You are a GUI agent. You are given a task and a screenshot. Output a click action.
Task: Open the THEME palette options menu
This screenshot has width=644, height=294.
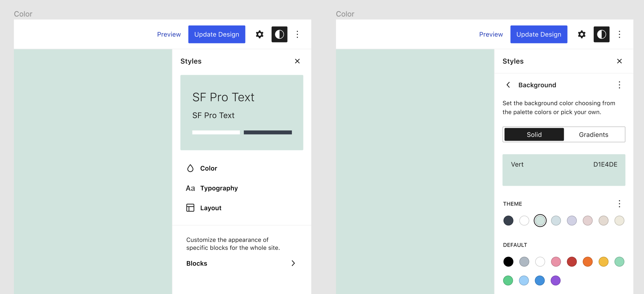(x=619, y=204)
